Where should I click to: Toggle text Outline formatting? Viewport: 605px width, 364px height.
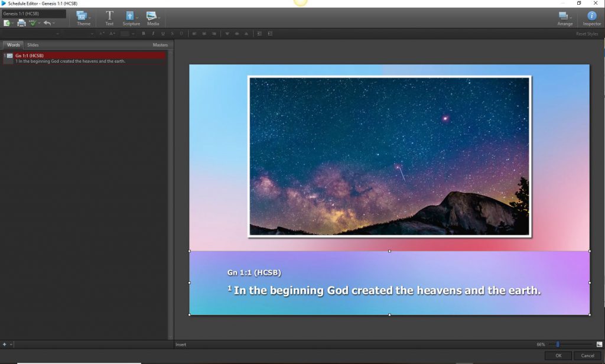tap(181, 34)
